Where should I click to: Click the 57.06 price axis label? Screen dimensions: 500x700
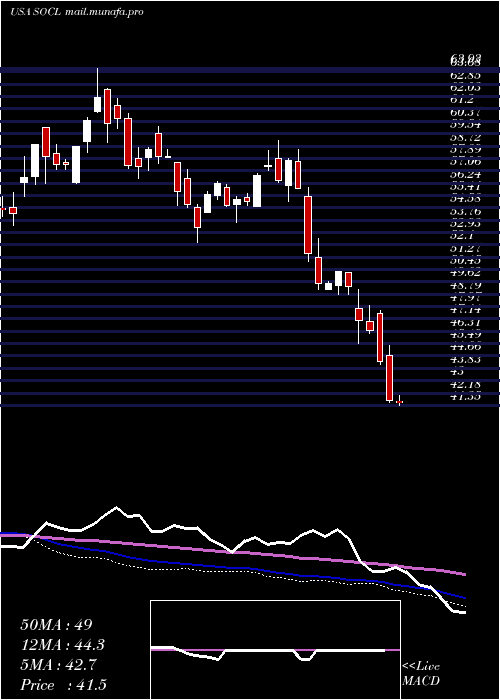tap(465, 162)
